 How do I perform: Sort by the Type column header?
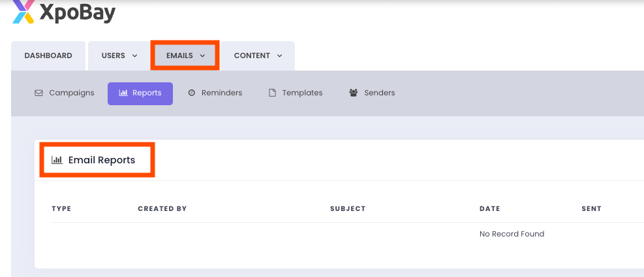pos(61,209)
